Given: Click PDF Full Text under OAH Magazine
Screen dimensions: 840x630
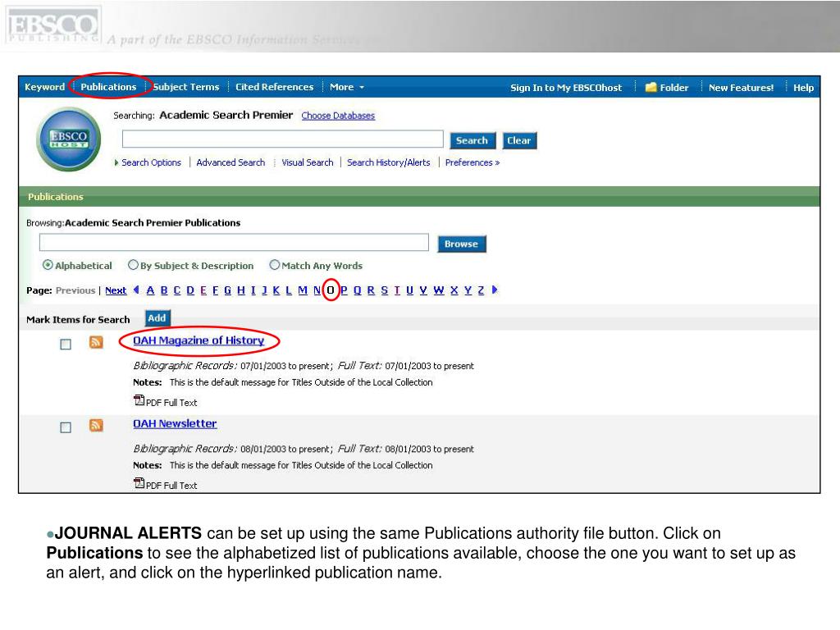Looking at the screenshot, I should [x=171, y=402].
